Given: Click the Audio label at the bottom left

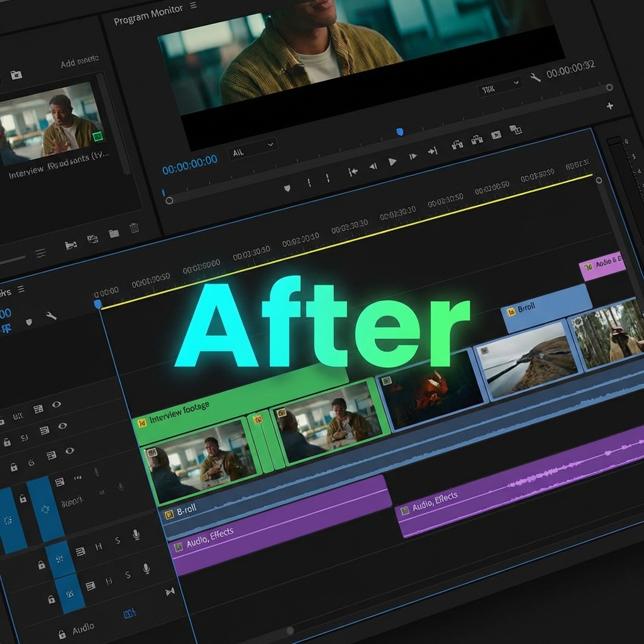Looking at the screenshot, I should click(x=83, y=626).
